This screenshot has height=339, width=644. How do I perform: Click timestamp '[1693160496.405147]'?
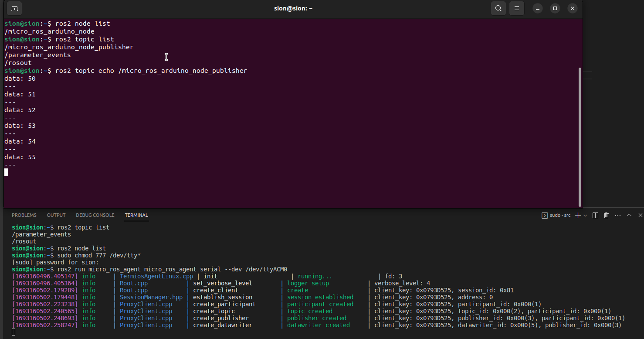45,276
